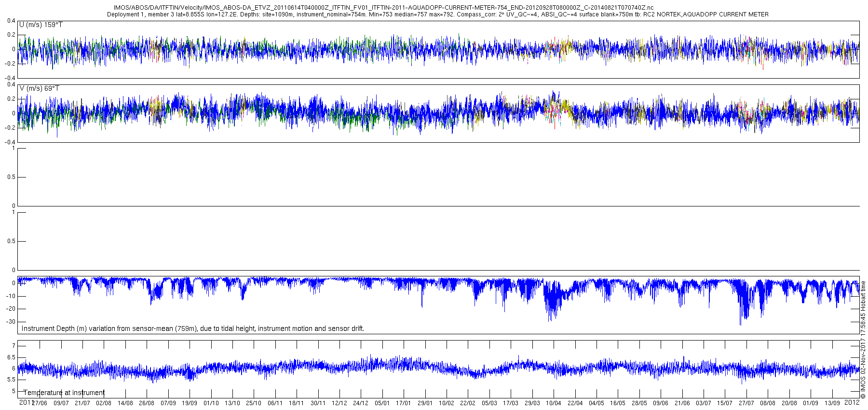Select the 05/01 date tick label
The image size is (868, 410).
(x=382, y=403)
